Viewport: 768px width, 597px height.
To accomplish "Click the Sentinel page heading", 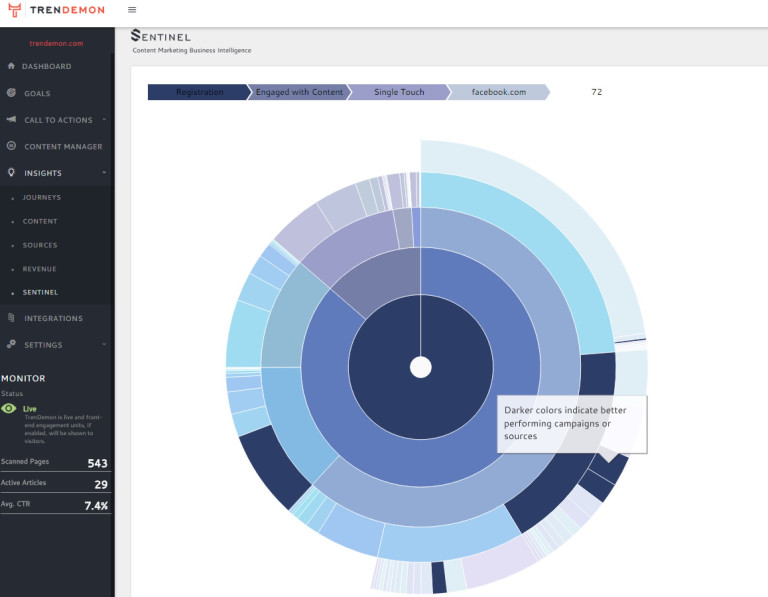I will 161,36.
